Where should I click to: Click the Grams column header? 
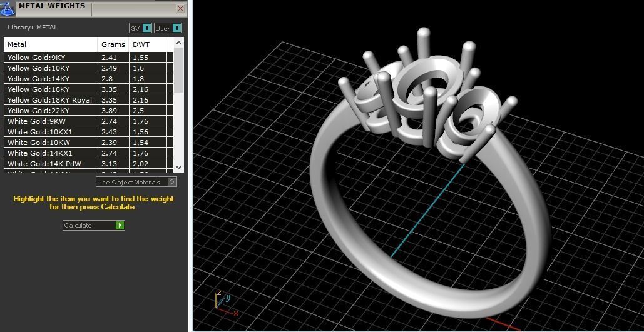pyautogui.click(x=113, y=44)
